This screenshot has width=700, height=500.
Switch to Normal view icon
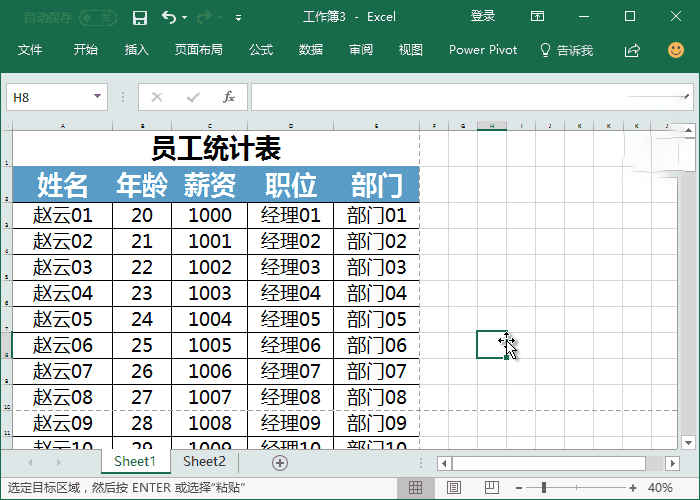pyautogui.click(x=415, y=488)
